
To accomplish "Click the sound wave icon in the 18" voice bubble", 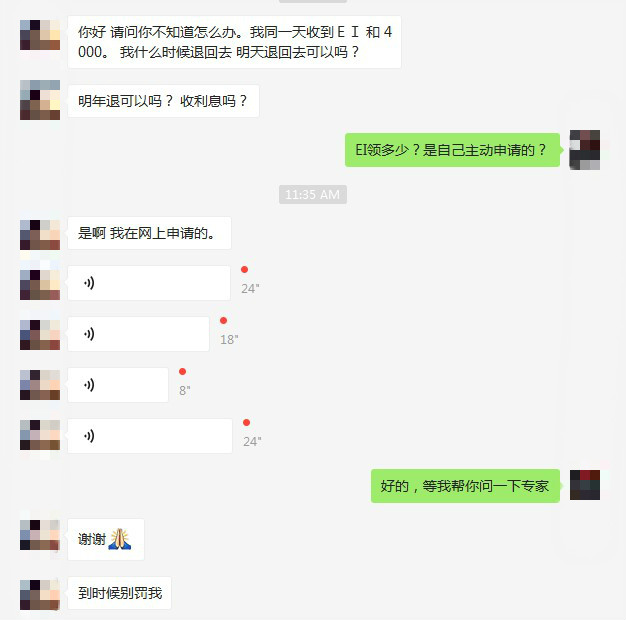I will pyautogui.click(x=89, y=334).
